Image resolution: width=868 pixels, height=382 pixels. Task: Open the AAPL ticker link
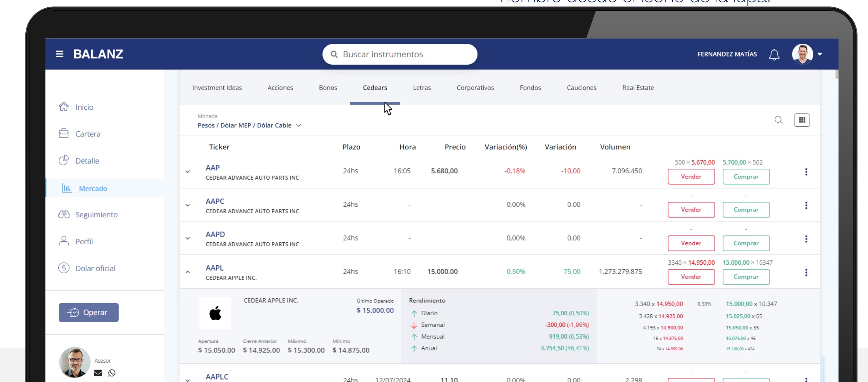pos(215,268)
